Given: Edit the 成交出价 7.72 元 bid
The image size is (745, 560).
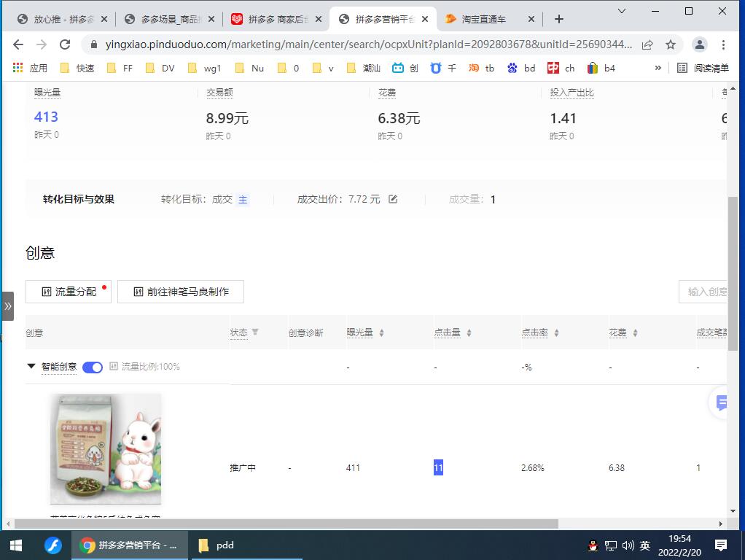Looking at the screenshot, I should coord(393,199).
